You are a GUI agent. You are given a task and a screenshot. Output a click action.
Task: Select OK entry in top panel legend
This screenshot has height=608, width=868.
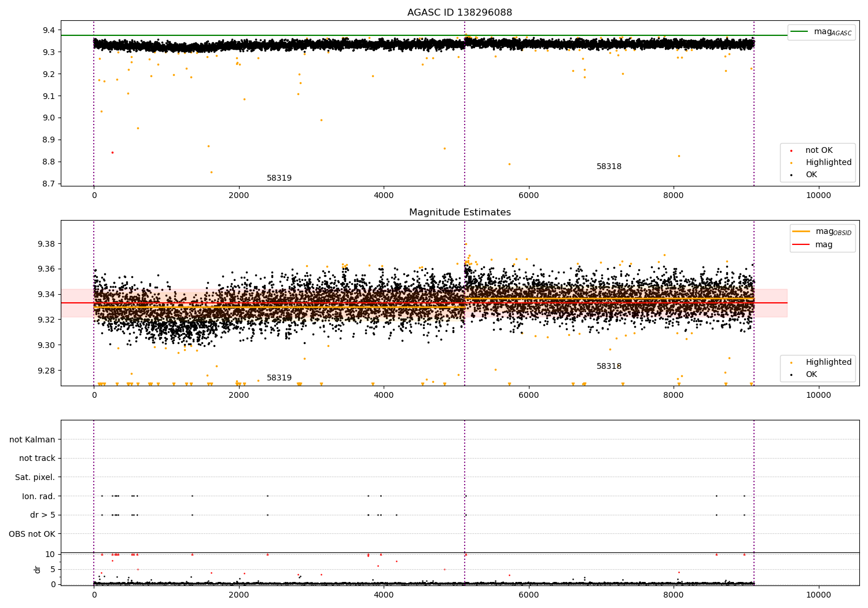tap(811, 175)
